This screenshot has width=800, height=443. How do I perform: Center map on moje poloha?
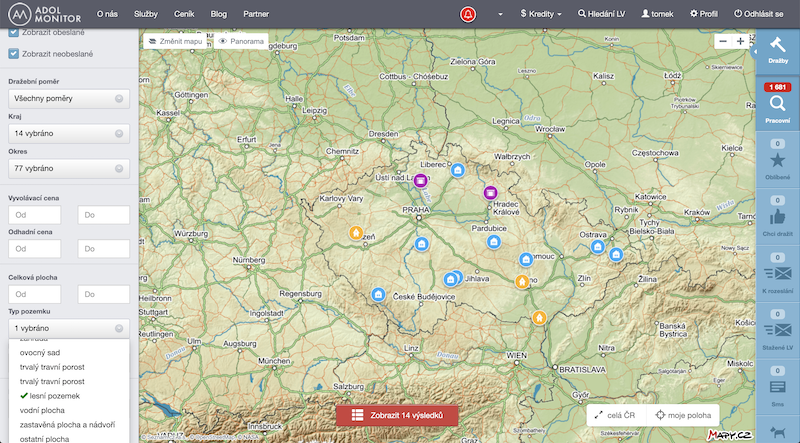(x=683, y=415)
